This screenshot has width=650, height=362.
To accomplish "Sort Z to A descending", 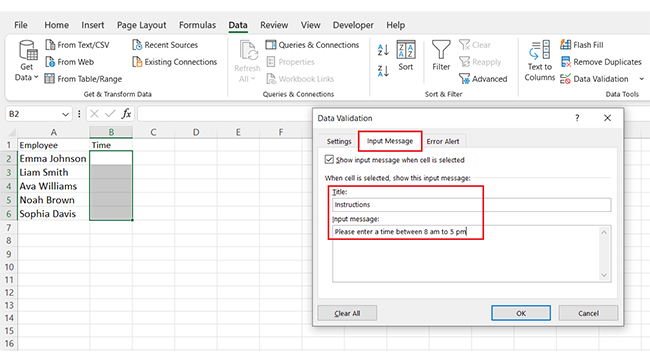I will tap(383, 71).
